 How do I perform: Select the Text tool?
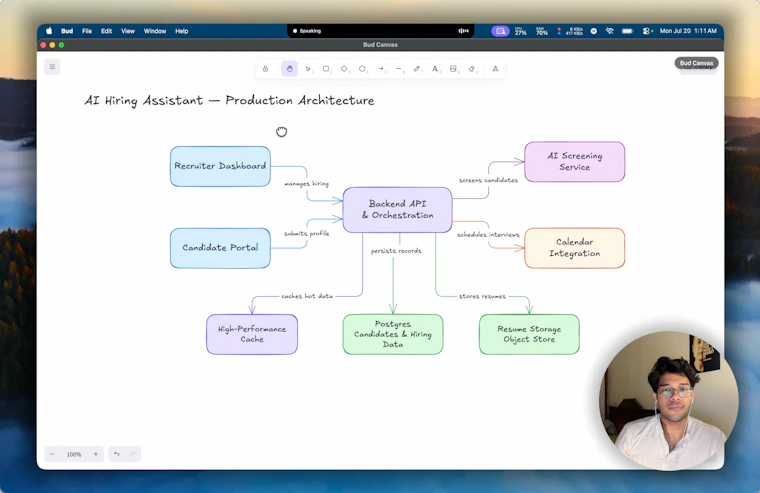pyautogui.click(x=435, y=69)
